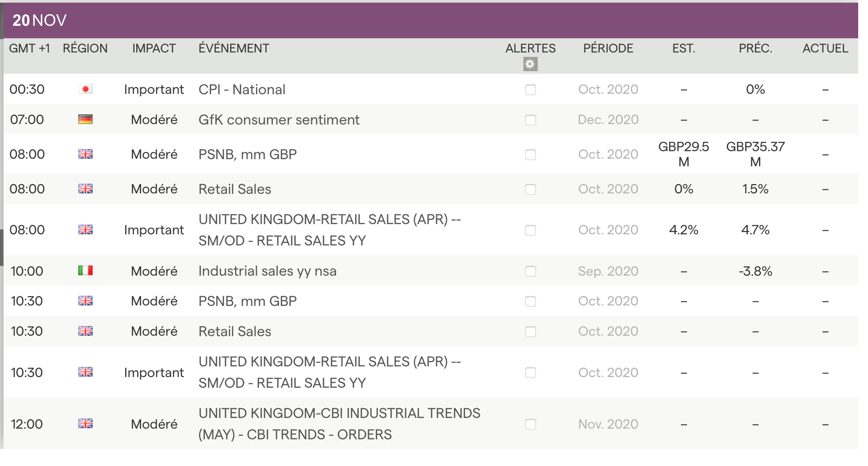Check the Industrial sales yy nsa alert
This screenshot has height=466, width=868.
tap(530, 271)
